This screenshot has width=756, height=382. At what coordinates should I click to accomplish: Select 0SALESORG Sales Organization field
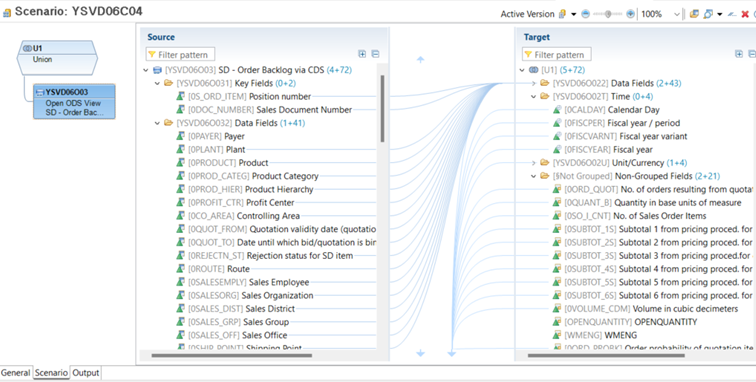(244, 296)
